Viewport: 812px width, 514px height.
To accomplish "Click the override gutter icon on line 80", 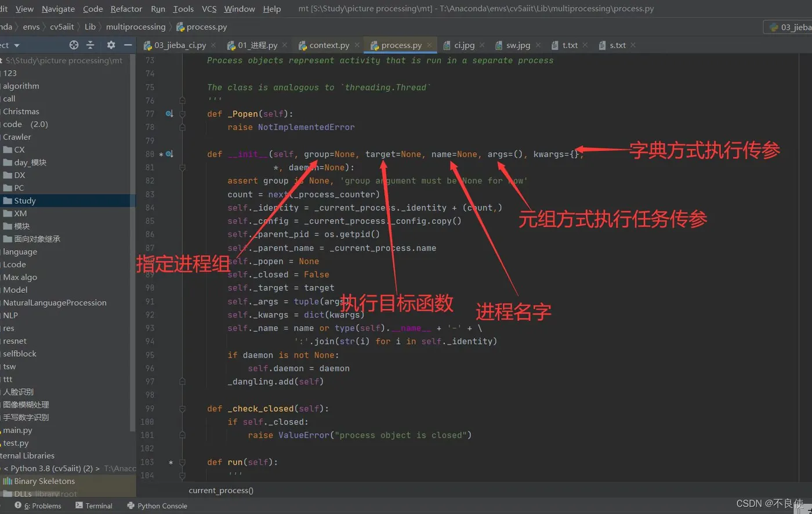I will 169,154.
